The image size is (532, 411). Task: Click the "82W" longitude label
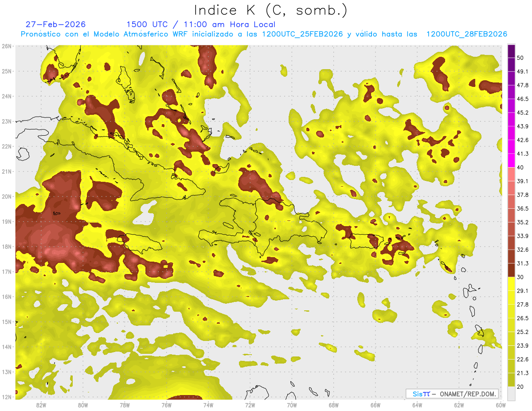(x=41, y=405)
